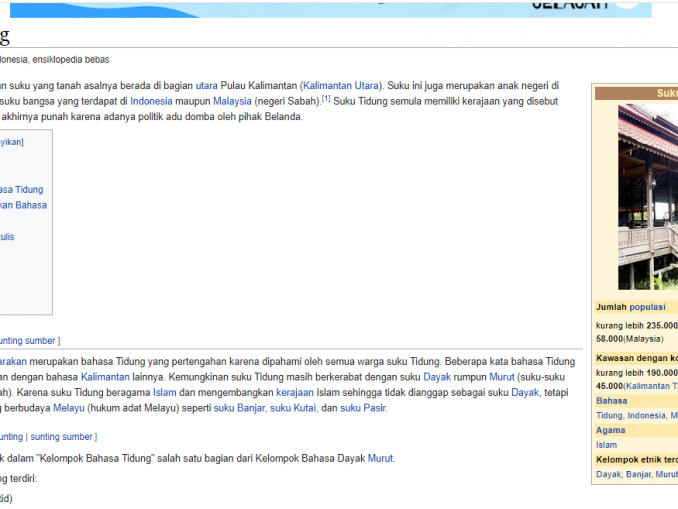Image resolution: width=678 pixels, height=509 pixels.
Task: Select the 'Jumlah populasi' infobox header text
Action: point(630,307)
